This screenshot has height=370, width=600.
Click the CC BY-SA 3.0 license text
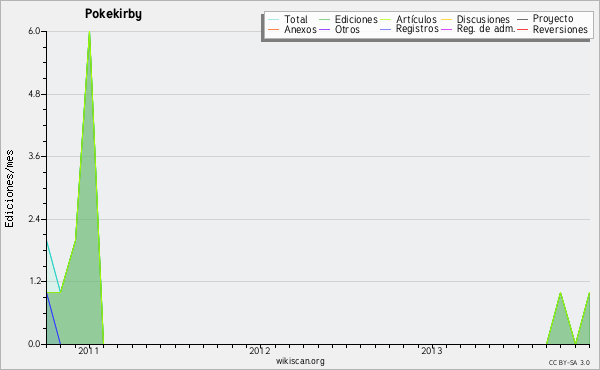click(569, 362)
